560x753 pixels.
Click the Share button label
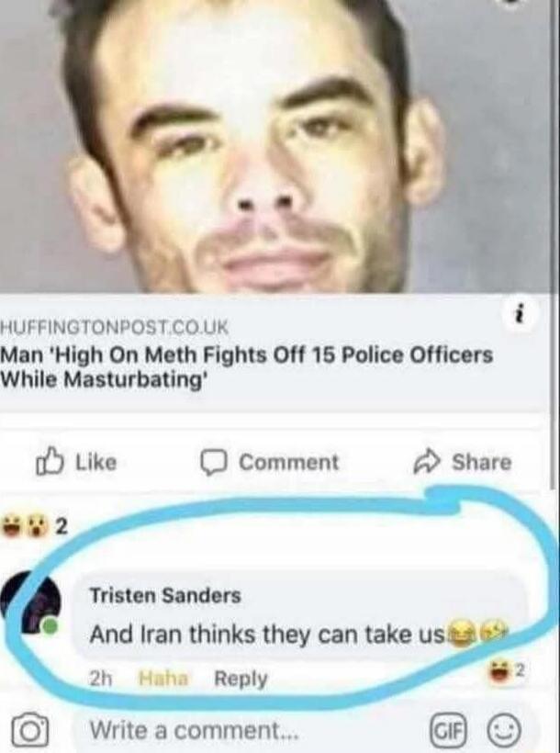tap(482, 462)
